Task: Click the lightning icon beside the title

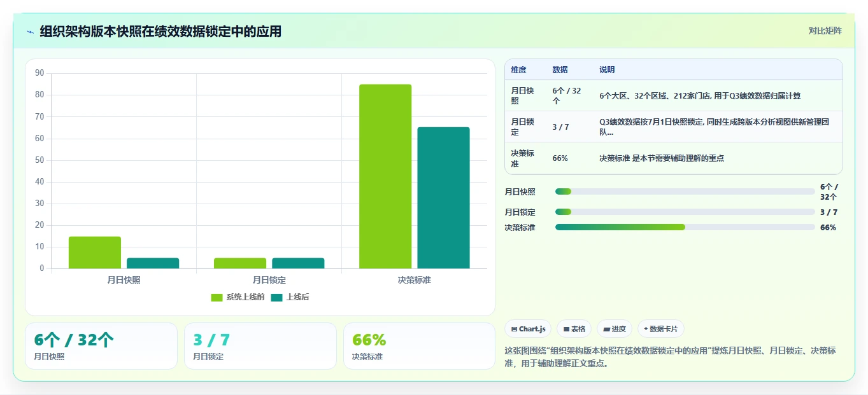Action: 30,32
